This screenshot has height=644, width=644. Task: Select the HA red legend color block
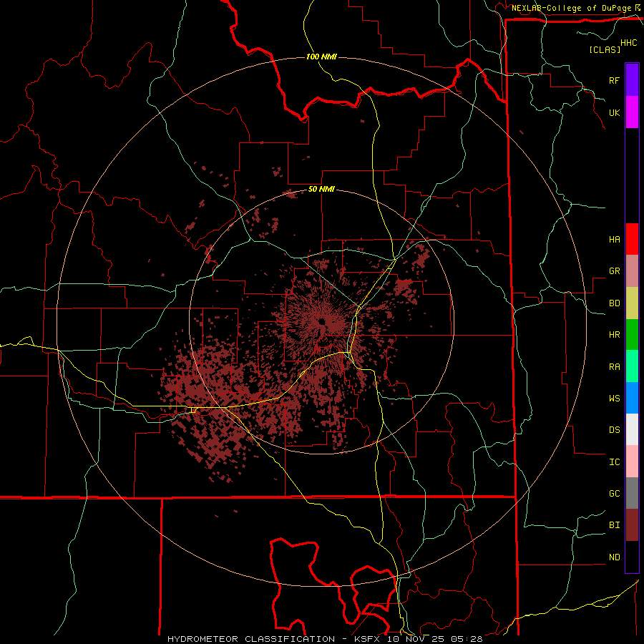point(632,239)
